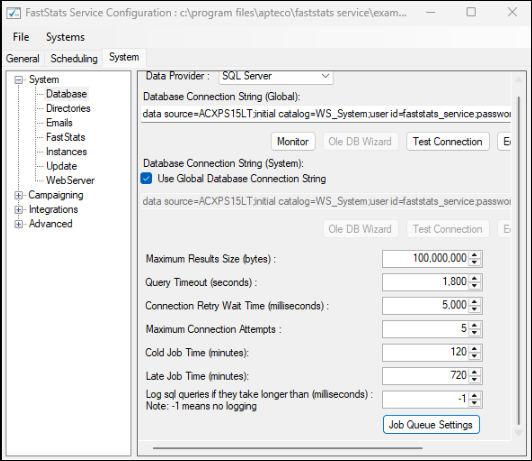The width and height of the screenshot is (532, 461).
Task: Increase Connection Retry Wait Time spinner
Action: tap(475, 302)
